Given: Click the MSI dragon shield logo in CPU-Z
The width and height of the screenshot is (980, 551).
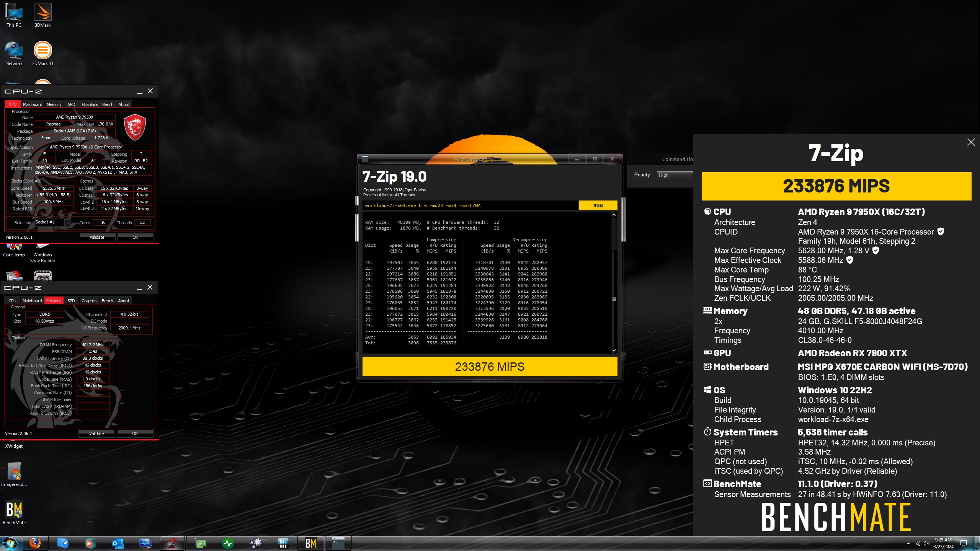Looking at the screenshot, I should coord(135,127).
